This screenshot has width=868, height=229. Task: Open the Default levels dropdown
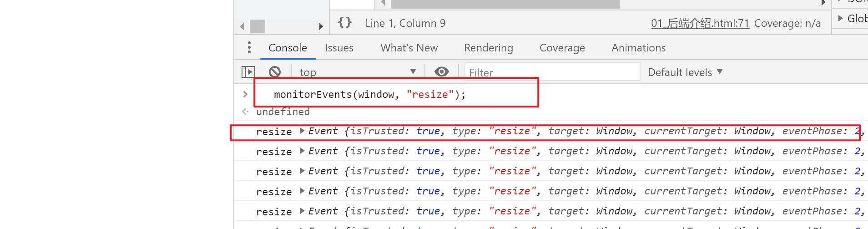pyautogui.click(x=685, y=72)
